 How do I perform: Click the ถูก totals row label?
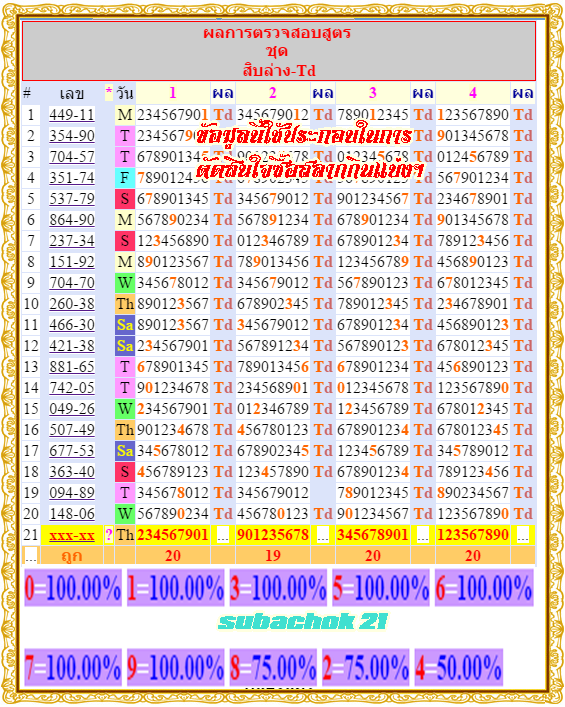point(72,556)
